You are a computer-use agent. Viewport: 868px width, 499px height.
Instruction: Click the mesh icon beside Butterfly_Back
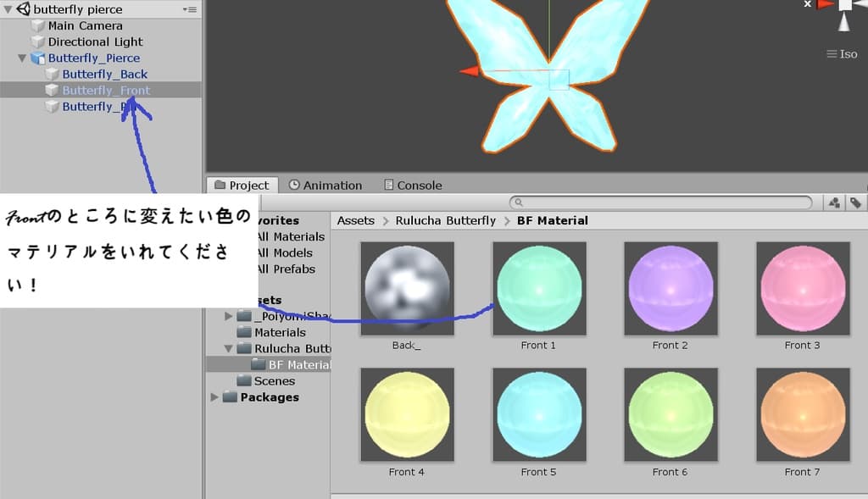click(x=48, y=74)
